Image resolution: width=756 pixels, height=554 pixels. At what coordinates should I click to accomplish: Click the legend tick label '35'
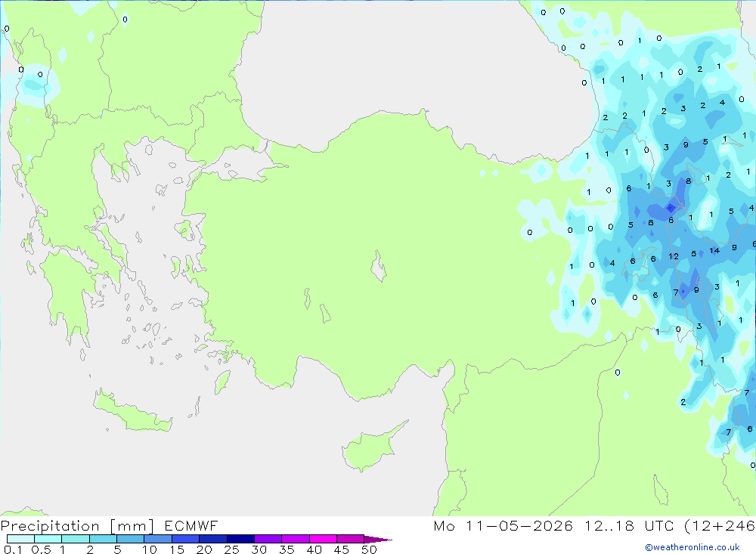[287, 549]
